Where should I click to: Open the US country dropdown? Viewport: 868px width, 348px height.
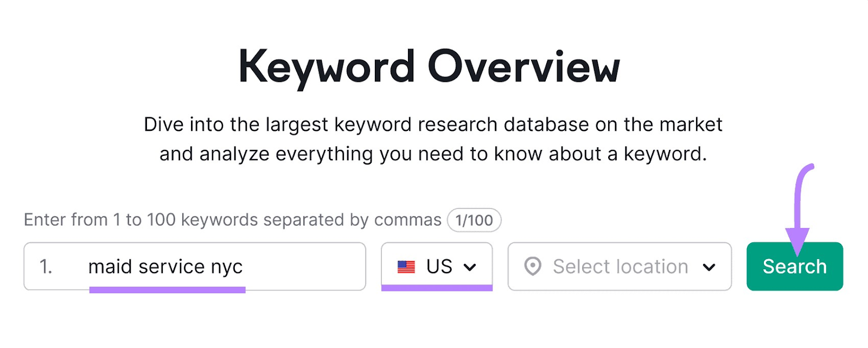(x=437, y=266)
